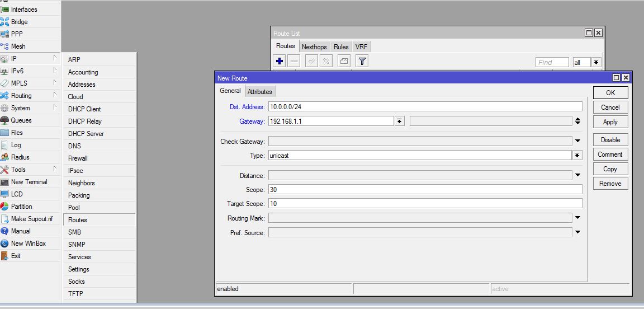Click the blue plus Add route icon
644x309 pixels.
click(x=280, y=62)
